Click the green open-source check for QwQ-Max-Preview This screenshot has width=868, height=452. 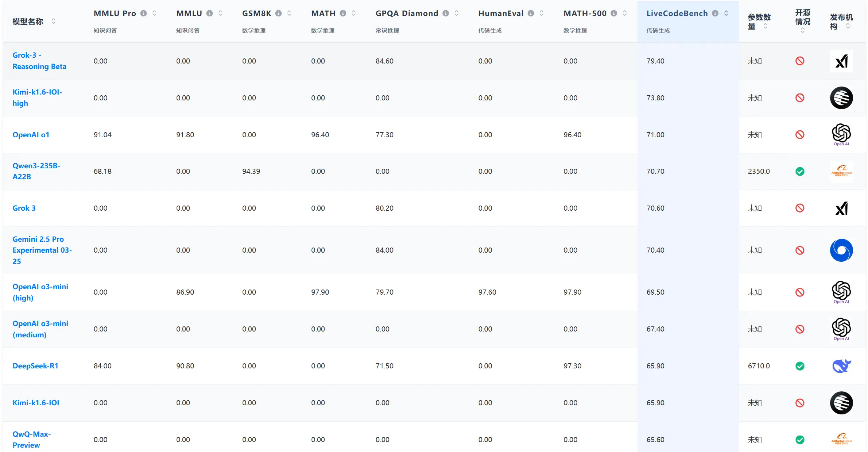pyautogui.click(x=800, y=440)
